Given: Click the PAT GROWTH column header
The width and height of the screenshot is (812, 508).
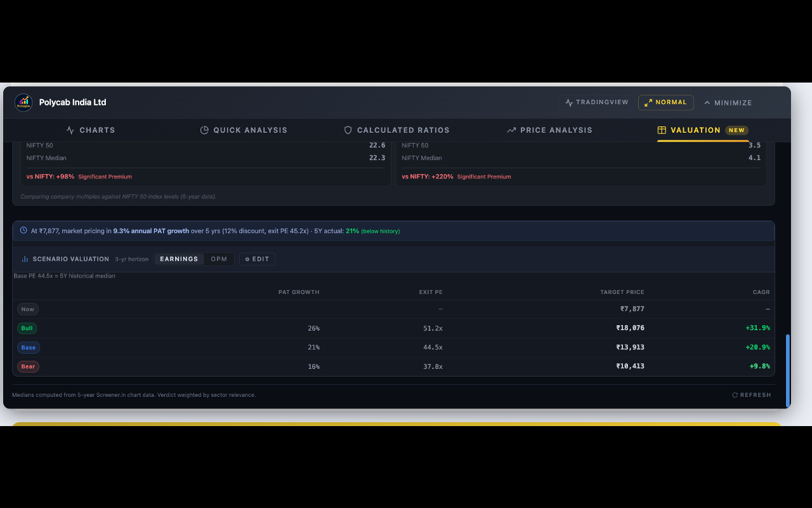Looking at the screenshot, I should coord(299,292).
